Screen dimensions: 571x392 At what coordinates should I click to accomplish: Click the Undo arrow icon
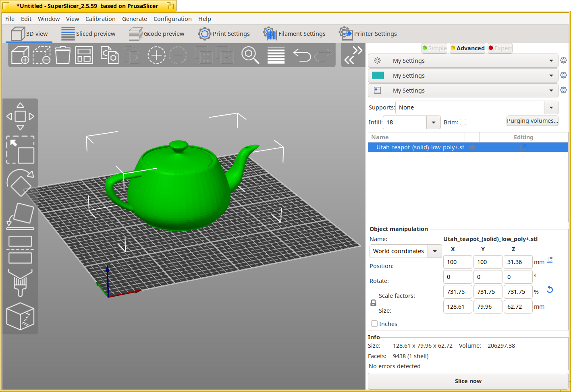click(302, 55)
